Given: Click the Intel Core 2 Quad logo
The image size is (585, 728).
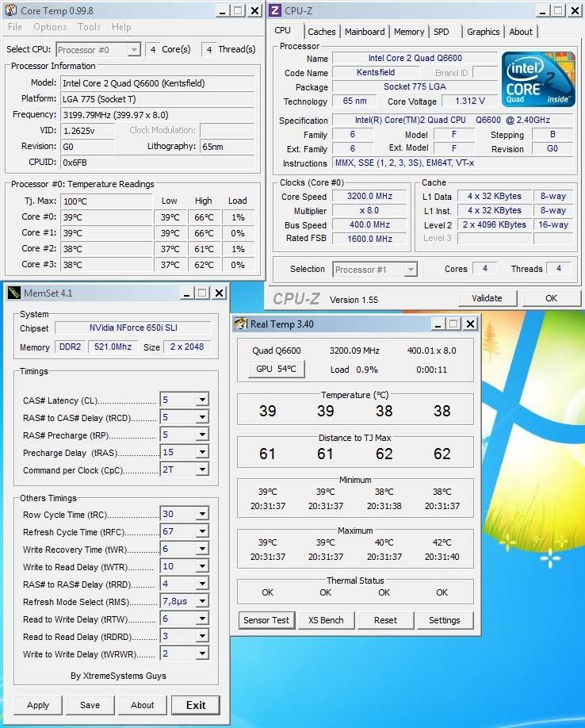Looking at the screenshot, I should click(x=538, y=79).
